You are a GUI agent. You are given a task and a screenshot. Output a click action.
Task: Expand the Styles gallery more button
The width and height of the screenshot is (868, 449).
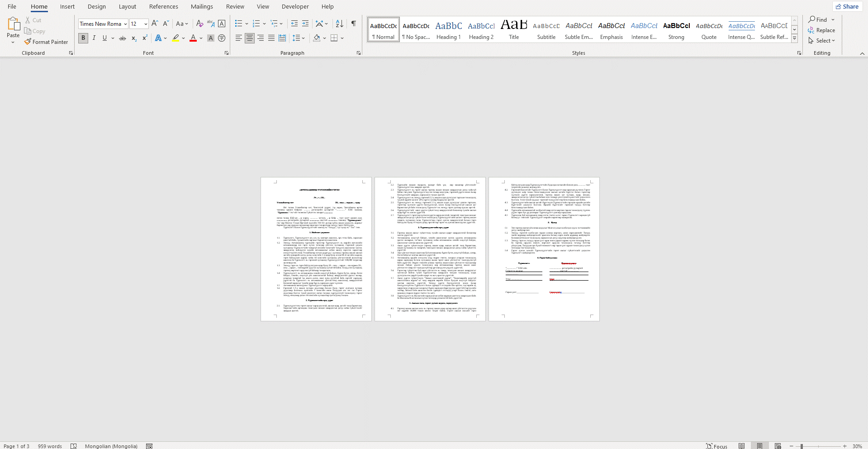point(795,38)
